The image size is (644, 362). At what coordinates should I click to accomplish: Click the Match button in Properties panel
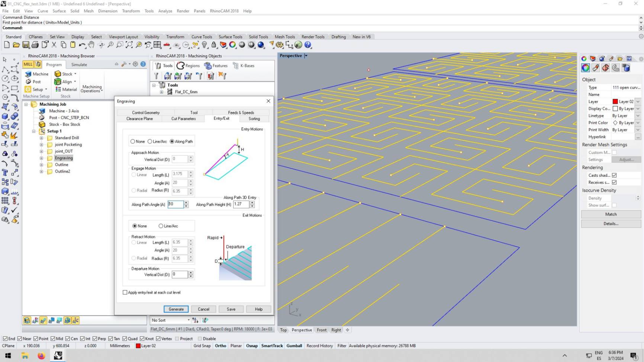pyautogui.click(x=611, y=214)
